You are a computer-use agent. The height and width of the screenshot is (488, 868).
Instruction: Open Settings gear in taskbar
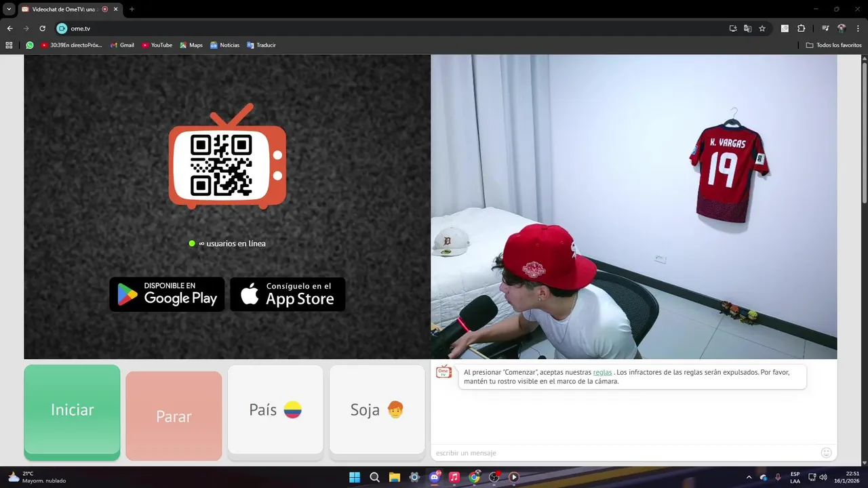[414, 477]
